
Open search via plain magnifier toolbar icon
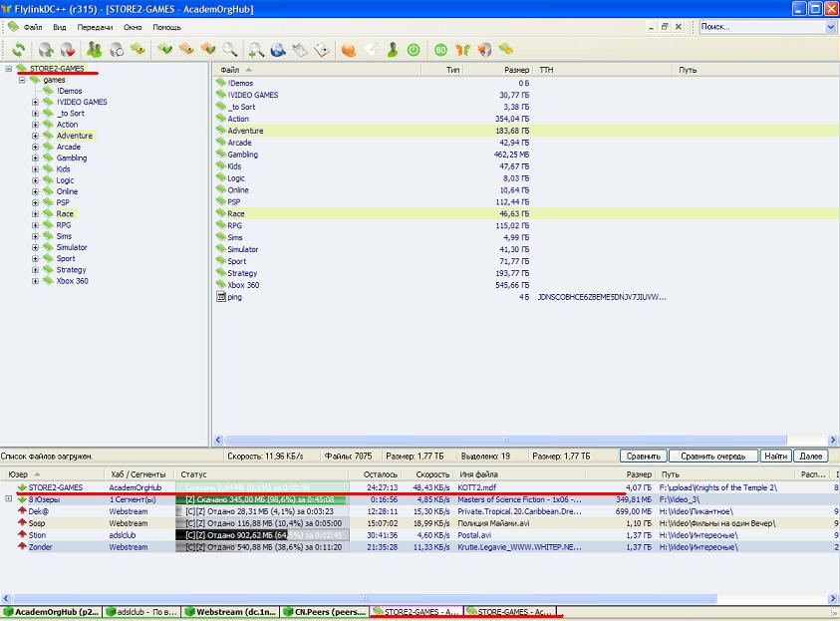(230, 50)
